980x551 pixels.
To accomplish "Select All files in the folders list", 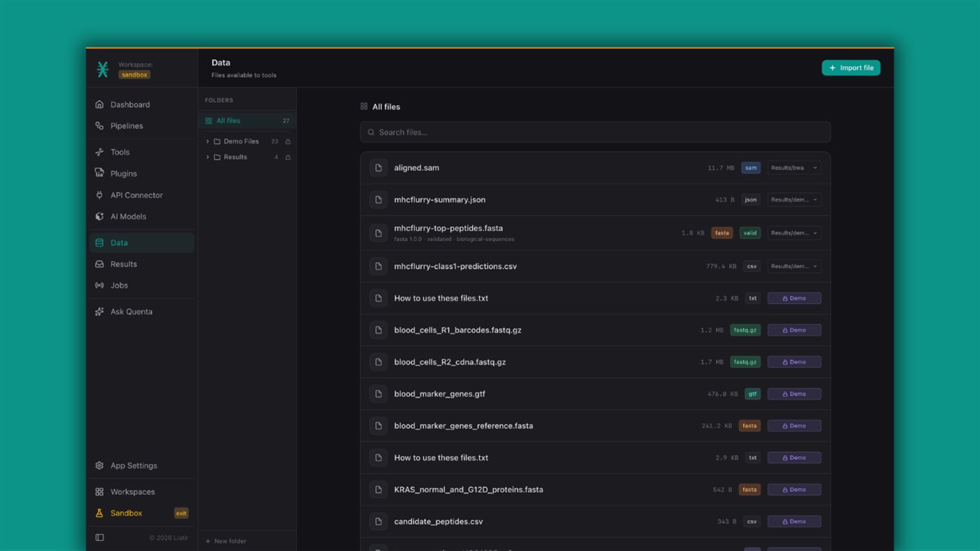I will (247, 121).
